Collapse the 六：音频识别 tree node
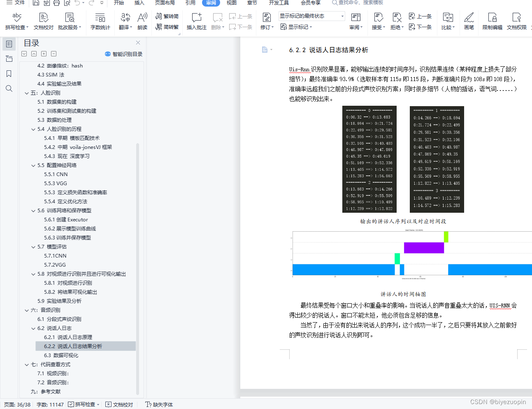Screen dimensions: 532x409 coord(26,310)
